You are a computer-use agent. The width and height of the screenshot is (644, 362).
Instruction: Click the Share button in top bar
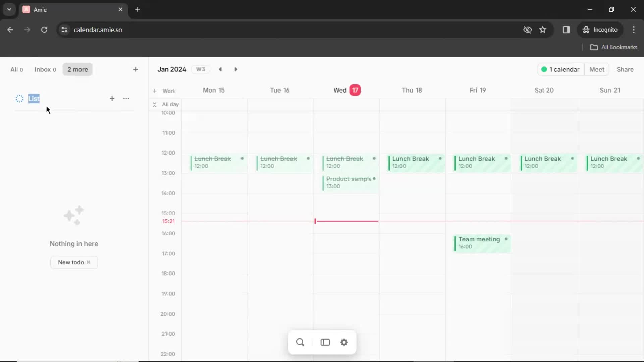coord(625,69)
